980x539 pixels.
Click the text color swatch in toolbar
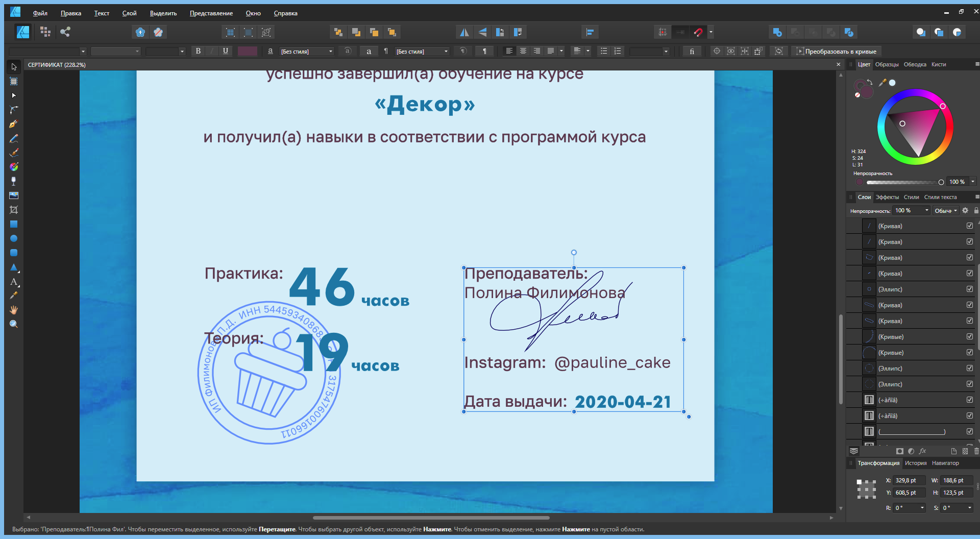(248, 51)
